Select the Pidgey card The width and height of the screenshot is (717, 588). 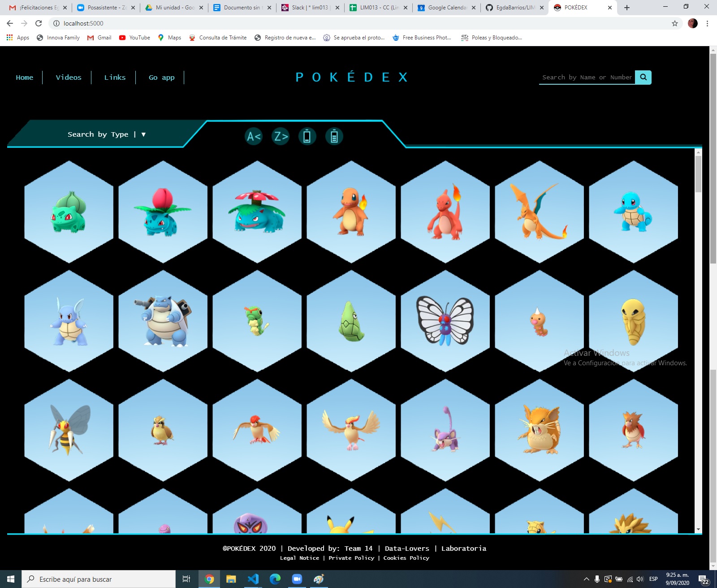click(163, 430)
